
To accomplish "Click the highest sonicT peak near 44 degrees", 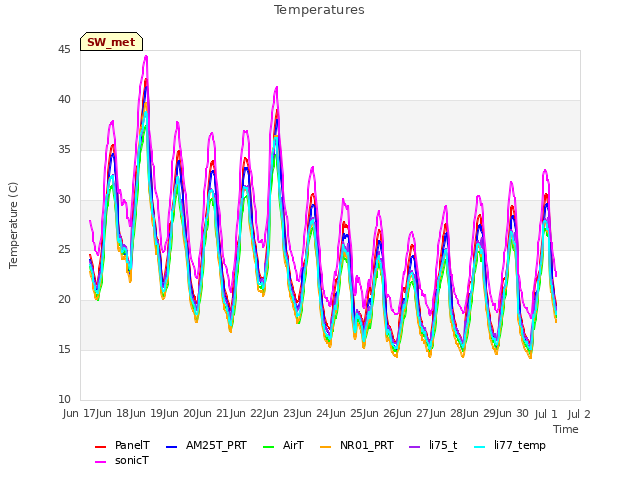I will coord(146,56).
